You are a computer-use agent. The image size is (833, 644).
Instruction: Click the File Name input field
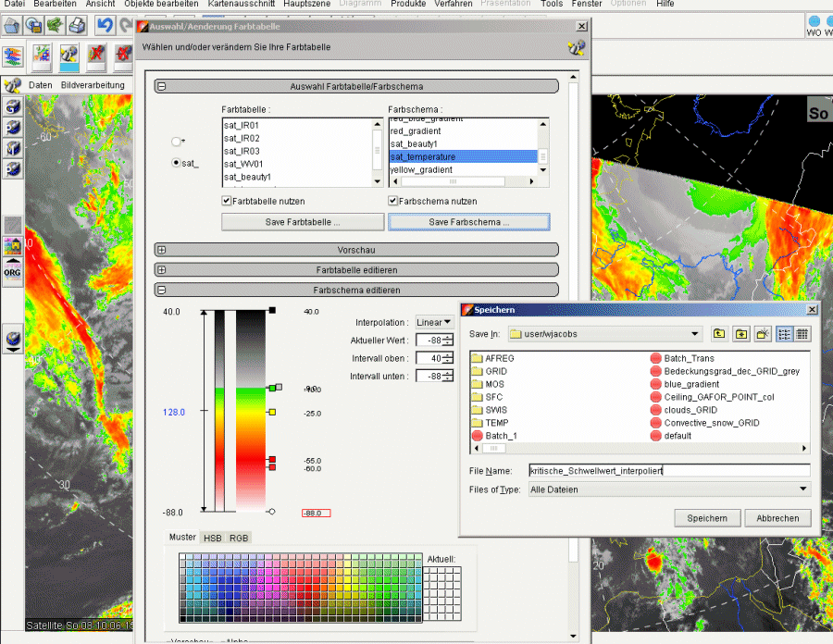click(669, 471)
